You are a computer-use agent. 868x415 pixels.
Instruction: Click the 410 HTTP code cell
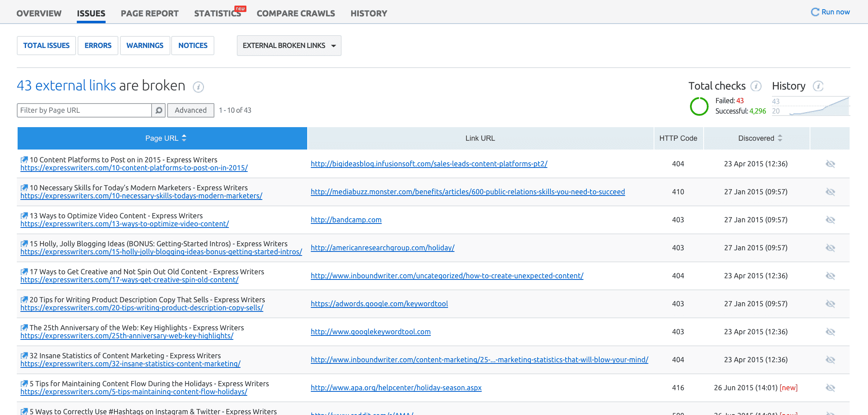678,192
